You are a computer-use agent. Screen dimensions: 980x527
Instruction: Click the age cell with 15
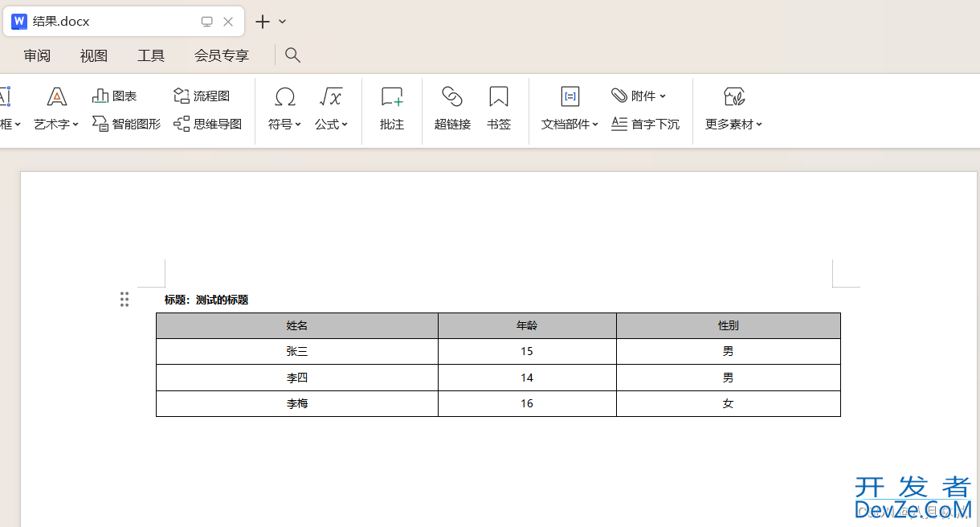527,351
